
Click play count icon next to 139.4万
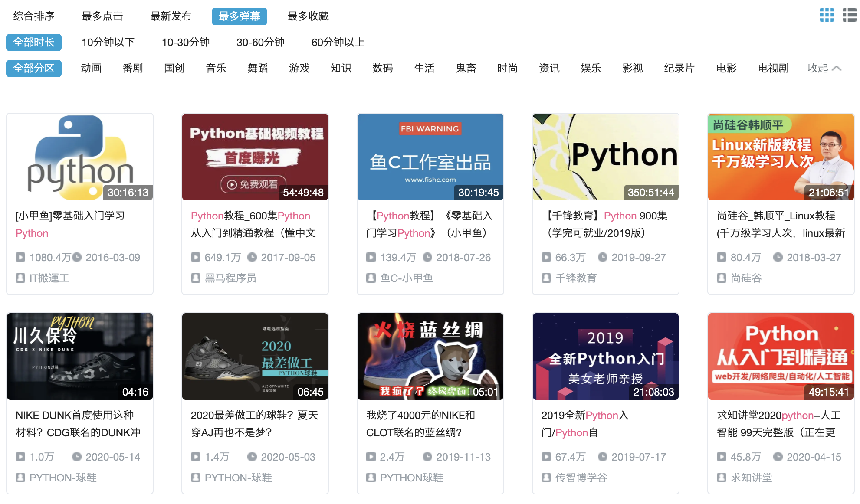click(371, 257)
